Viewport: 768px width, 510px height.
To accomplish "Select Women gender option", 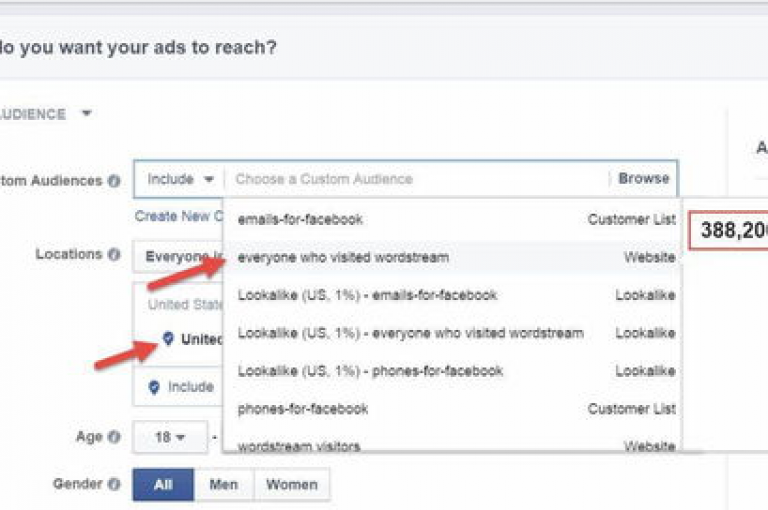I will pyautogui.click(x=291, y=485).
